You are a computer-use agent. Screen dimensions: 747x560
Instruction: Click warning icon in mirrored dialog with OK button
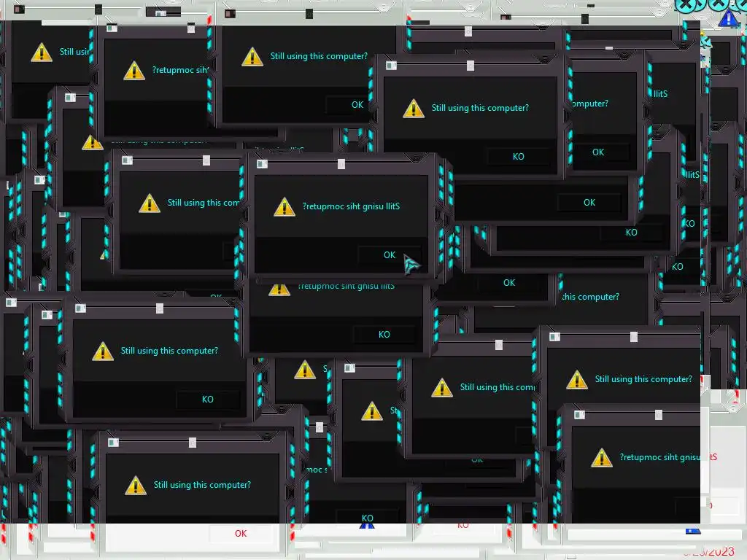285,207
